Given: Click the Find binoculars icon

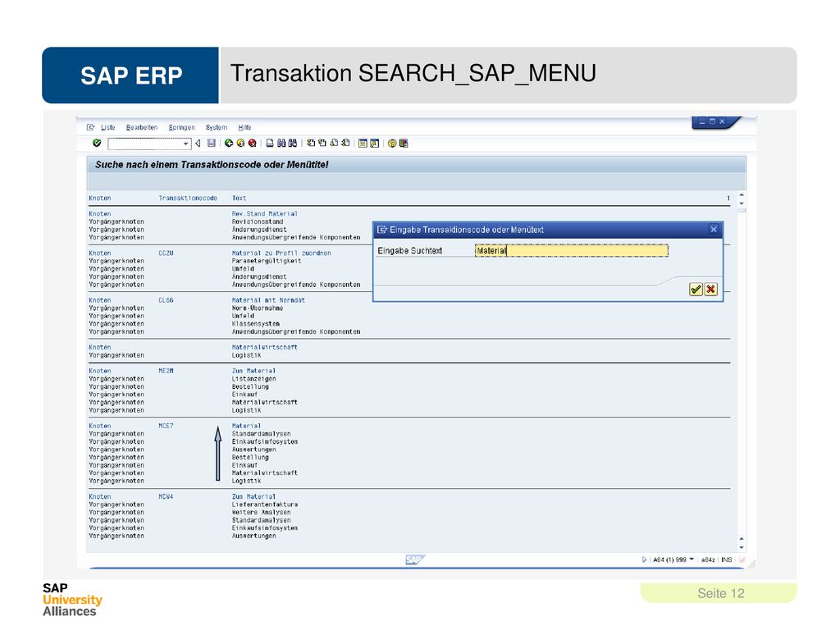Looking at the screenshot, I should [281, 143].
